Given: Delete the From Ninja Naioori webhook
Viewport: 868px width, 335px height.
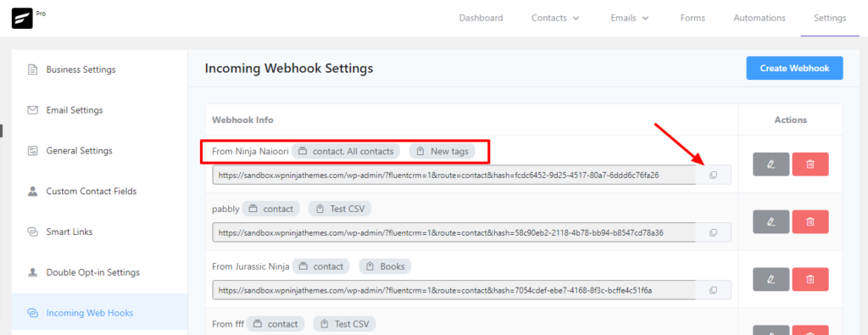Looking at the screenshot, I should click(810, 165).
